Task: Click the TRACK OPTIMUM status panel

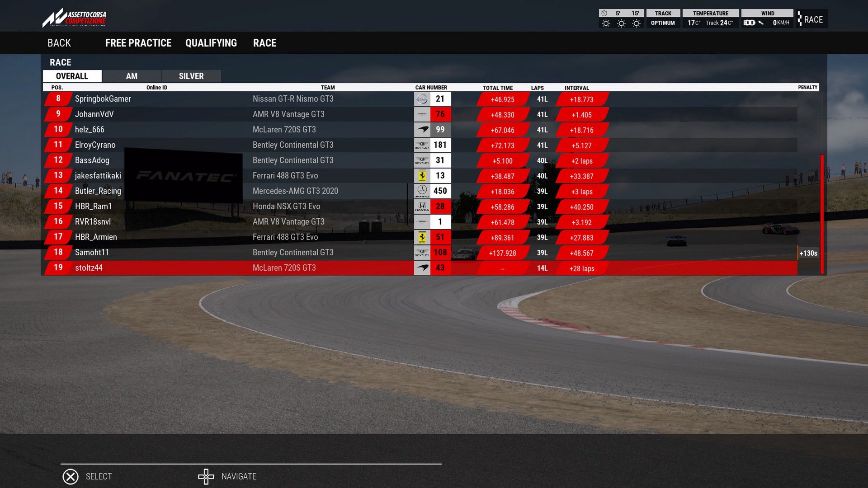Action: [663, 19]
